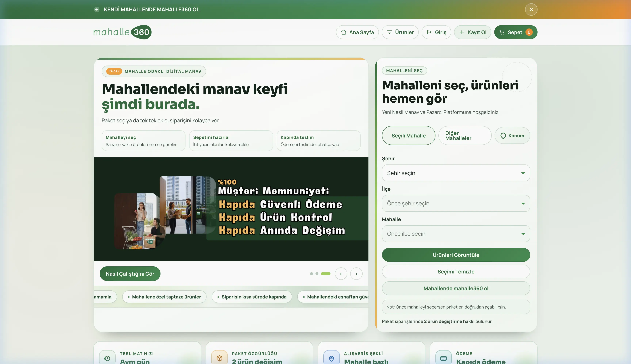Open the Giriş login page
631x364 pixels.
(436, 32)
